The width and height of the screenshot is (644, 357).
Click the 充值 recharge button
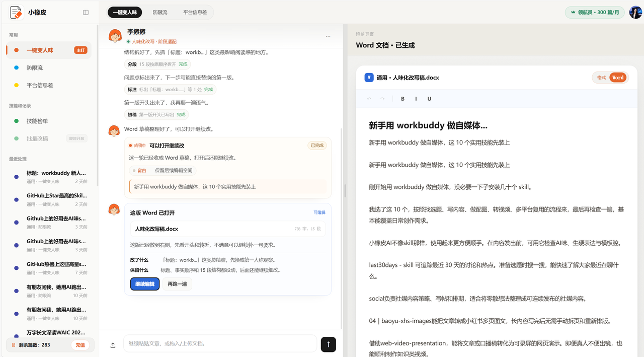(x=80, y=345)
